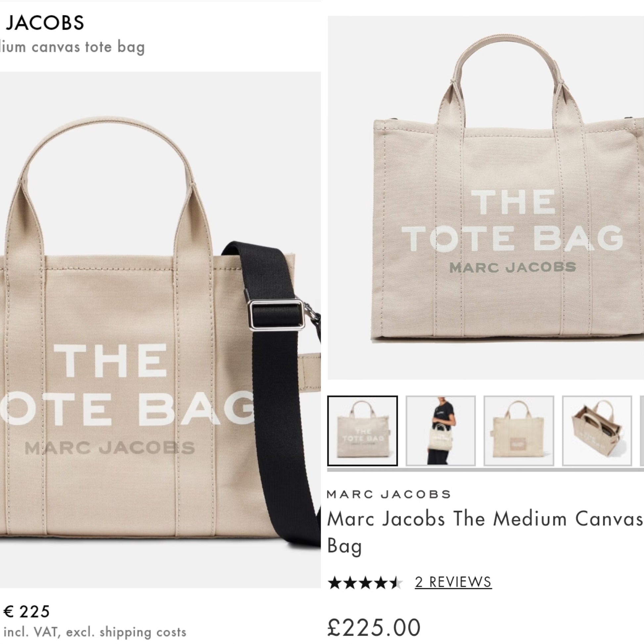Viewport: 644px width, 644px height.
Task: Click the medium canvas tote bag subtitle
Action: click(x=72, y=47)
